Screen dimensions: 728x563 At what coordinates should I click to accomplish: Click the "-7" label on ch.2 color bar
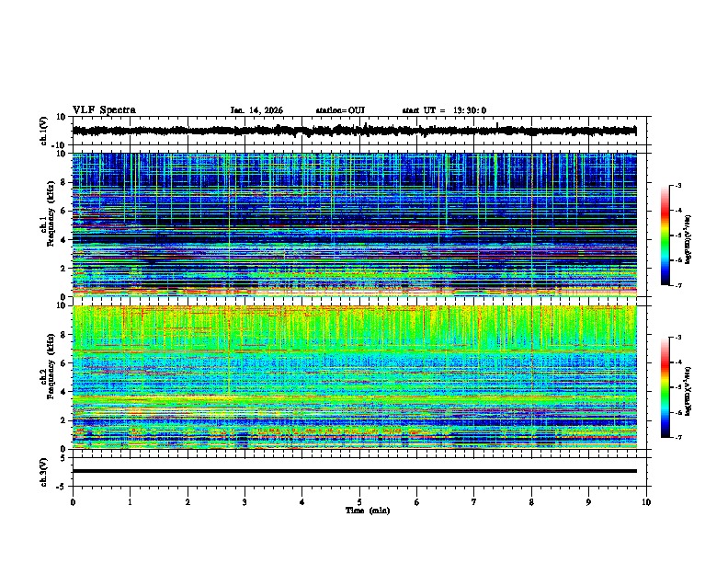click(678, 438)
